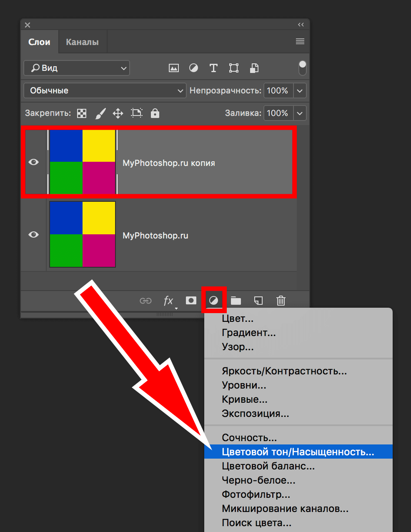Hide the MyPhotoshop.ru копия layer
This screenshot has width=411, height=532.
point(34,162)
